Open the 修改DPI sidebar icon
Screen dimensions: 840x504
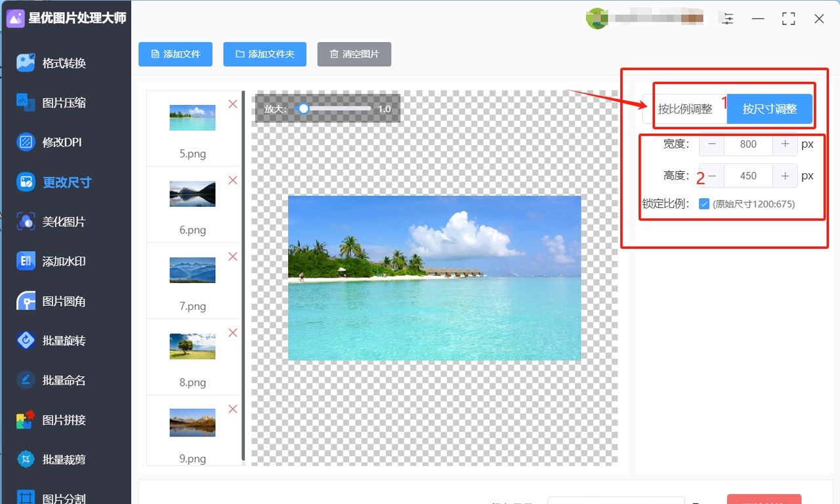point(26,142)
